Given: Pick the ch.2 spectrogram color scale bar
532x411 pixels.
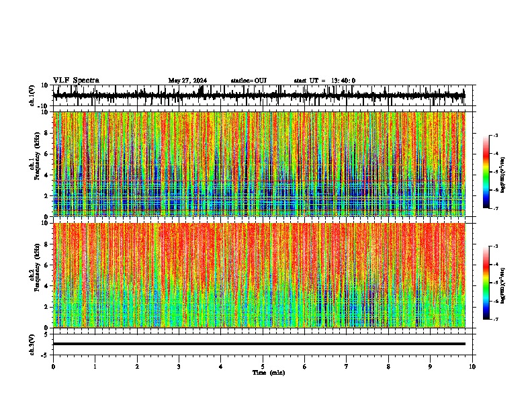Looking at the screenshot, I should [x=486, y=283].
